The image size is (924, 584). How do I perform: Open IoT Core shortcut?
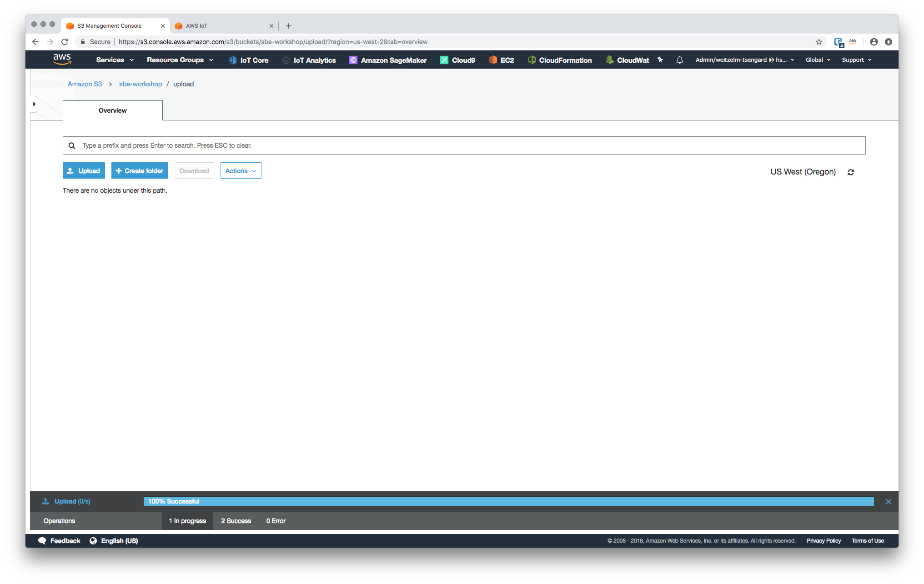[249, 60]
